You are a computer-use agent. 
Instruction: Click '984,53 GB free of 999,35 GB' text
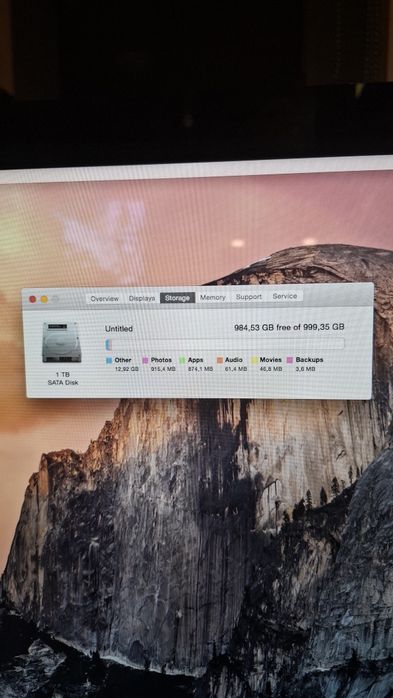pos(289,327)
